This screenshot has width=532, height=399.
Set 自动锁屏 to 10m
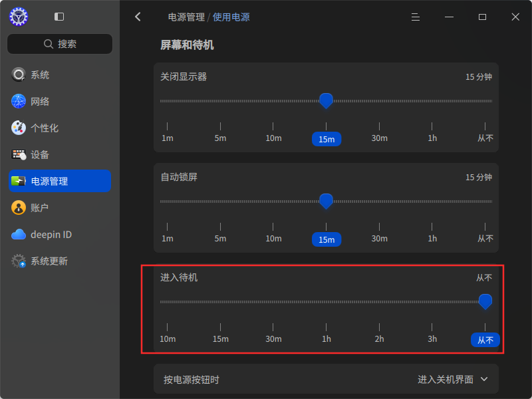pos(273,239)
